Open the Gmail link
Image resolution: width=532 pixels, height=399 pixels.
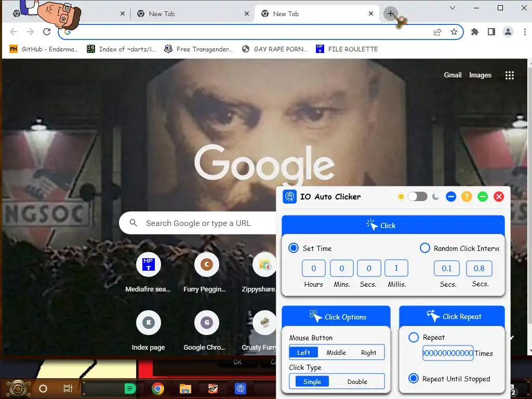(x=453, y=75)
